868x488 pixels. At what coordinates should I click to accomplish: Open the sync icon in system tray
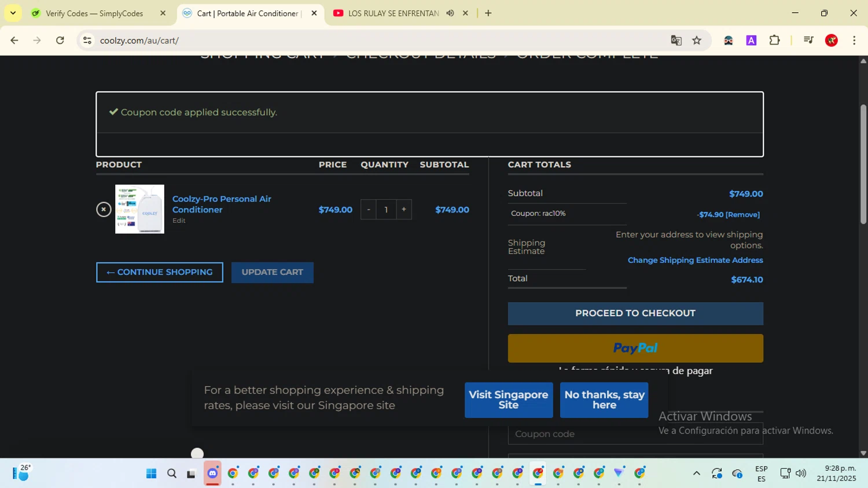[x=717, y=474]
